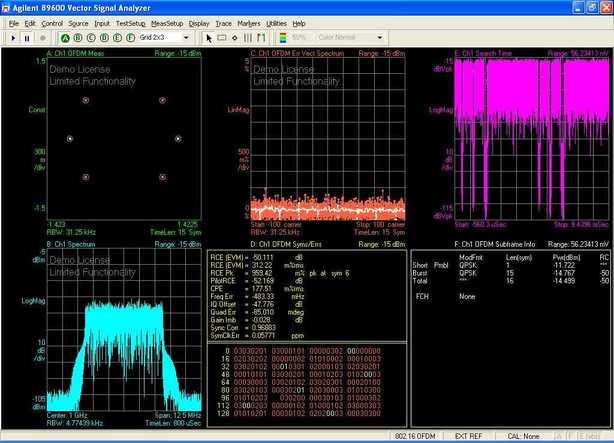Viewport: 614px width, 443px height.
Task: Open the Control menu
Action: pyautogui.click(x=52, y=24)
